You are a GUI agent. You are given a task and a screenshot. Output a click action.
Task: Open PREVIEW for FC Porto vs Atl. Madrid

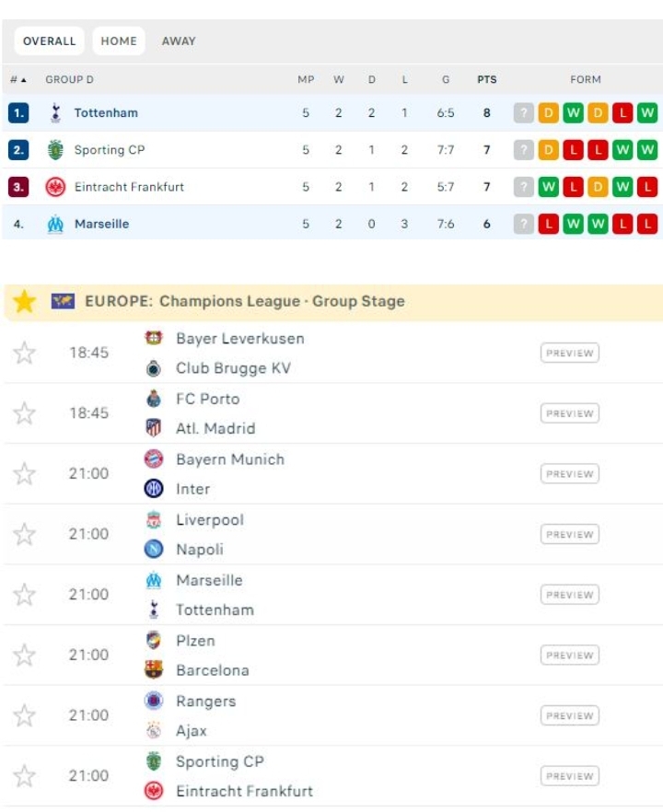point(570,413)
